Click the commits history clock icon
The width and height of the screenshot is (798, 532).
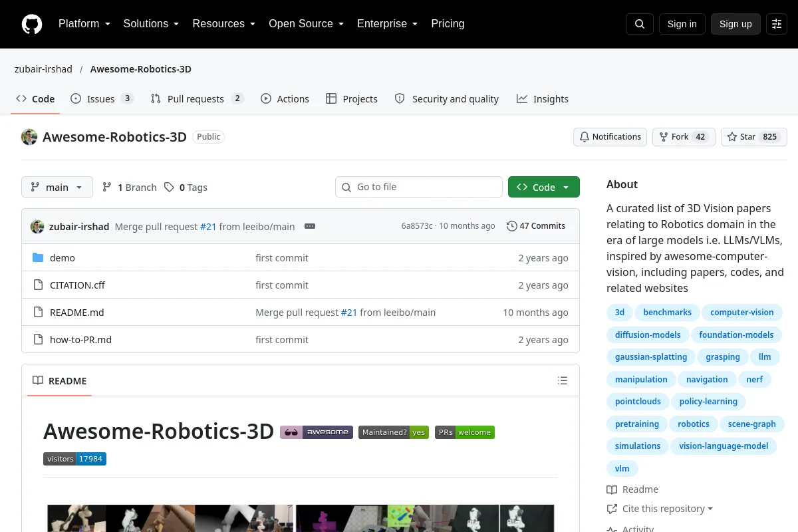[511, 226]
